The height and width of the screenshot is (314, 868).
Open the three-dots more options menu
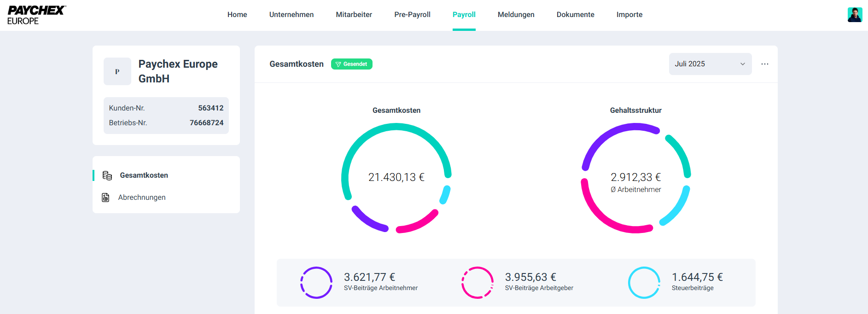765,64
